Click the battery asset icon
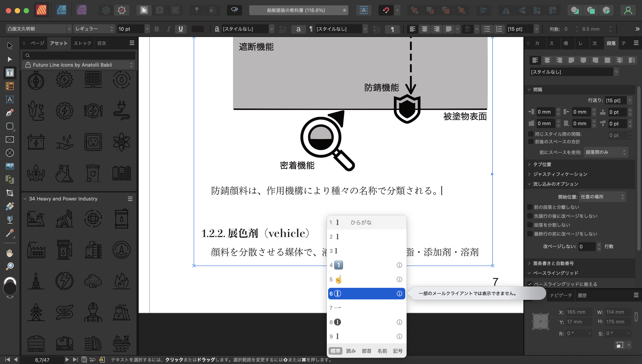 click(x=36, y=142)
